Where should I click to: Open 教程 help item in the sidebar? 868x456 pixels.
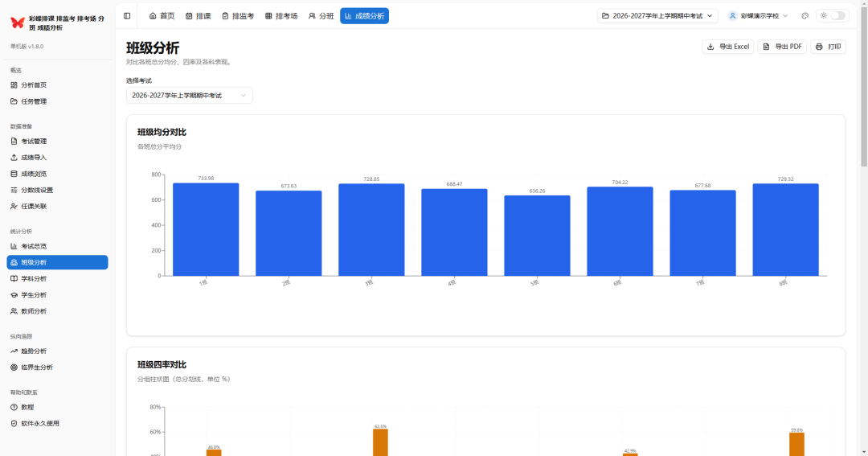click(57, 407)
